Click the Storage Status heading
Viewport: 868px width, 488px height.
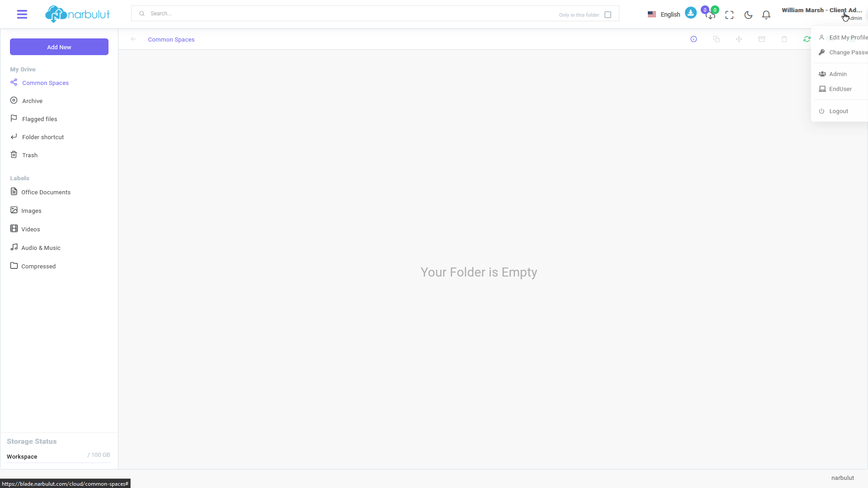(32, 441)
